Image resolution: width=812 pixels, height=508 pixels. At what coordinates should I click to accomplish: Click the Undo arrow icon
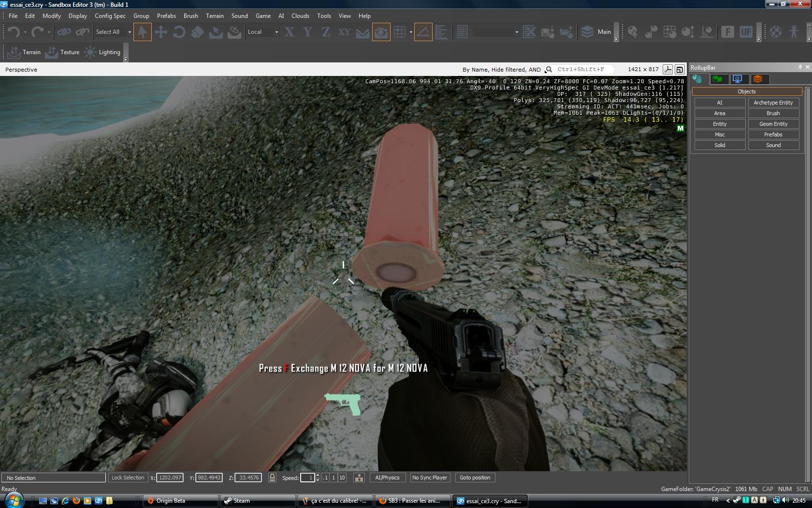pyautogui.click(x=13, y=32)
